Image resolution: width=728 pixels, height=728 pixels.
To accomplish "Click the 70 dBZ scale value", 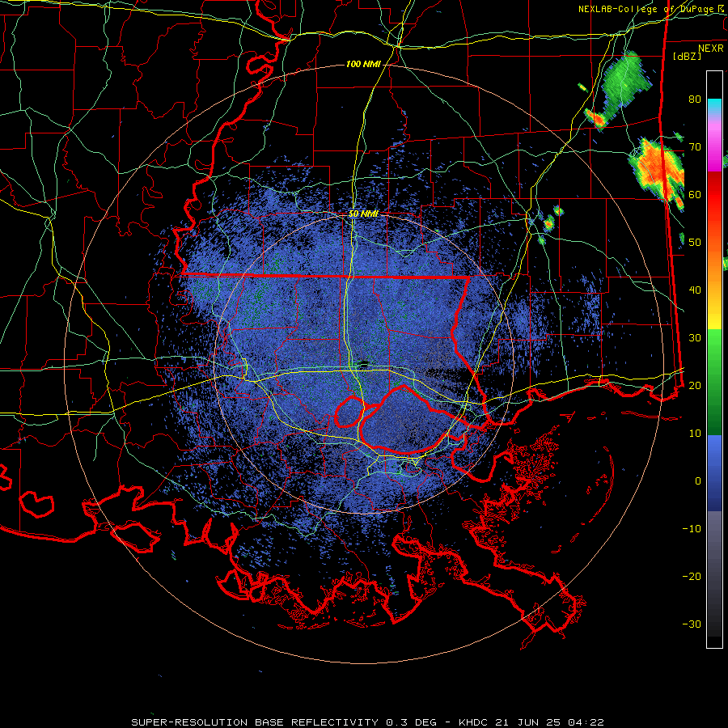I will click(x=695, y=147).
